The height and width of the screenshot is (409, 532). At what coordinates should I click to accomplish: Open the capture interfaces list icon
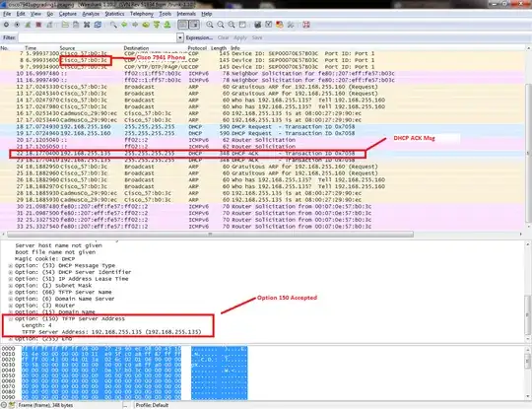pos(6,25)
